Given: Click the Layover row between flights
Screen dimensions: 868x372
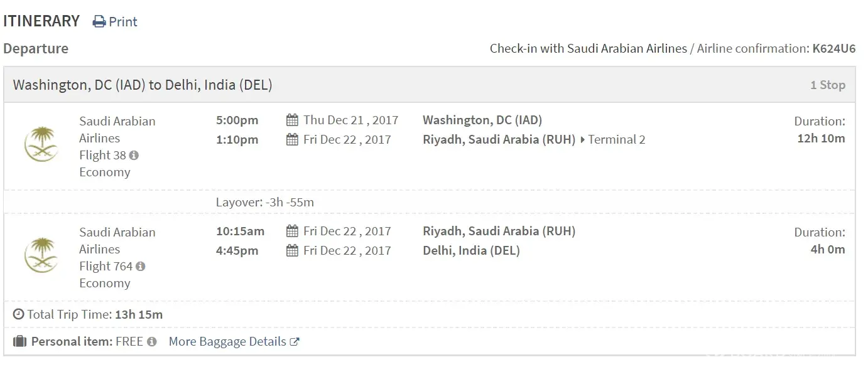Looking at the screenshot, I should (264, 203).
